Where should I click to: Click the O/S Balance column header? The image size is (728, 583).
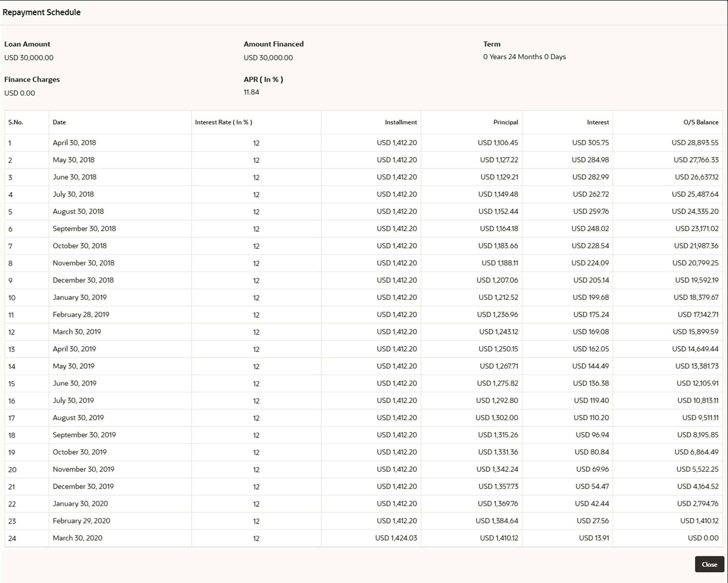coord(701,122)
